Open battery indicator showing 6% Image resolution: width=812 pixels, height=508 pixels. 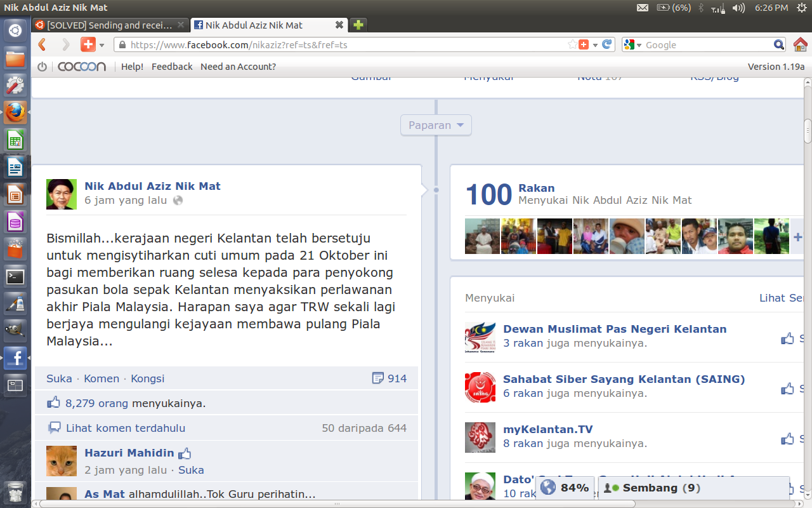click(674, 8)
